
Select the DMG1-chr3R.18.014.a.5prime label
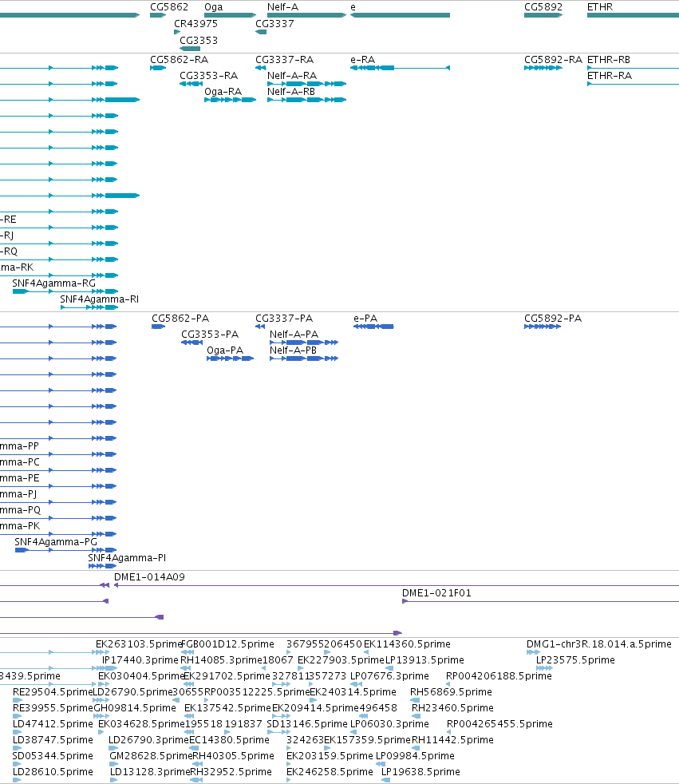(x=598, y=644)
